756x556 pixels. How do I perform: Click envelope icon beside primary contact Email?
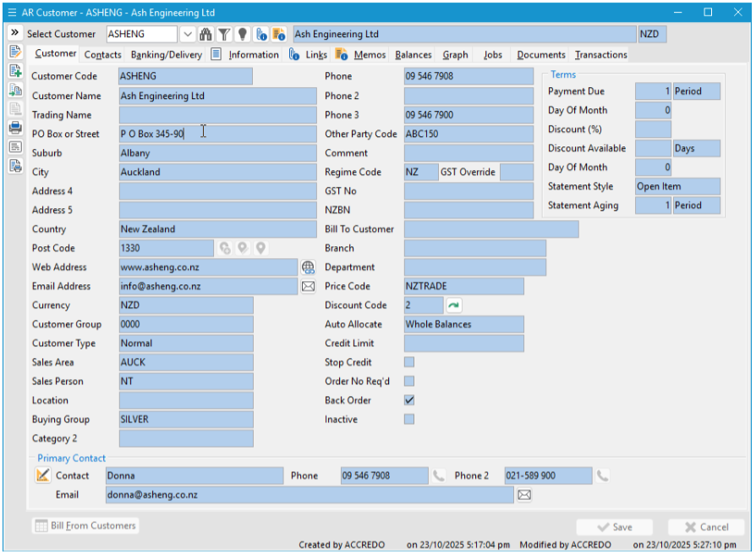(524, 495)
